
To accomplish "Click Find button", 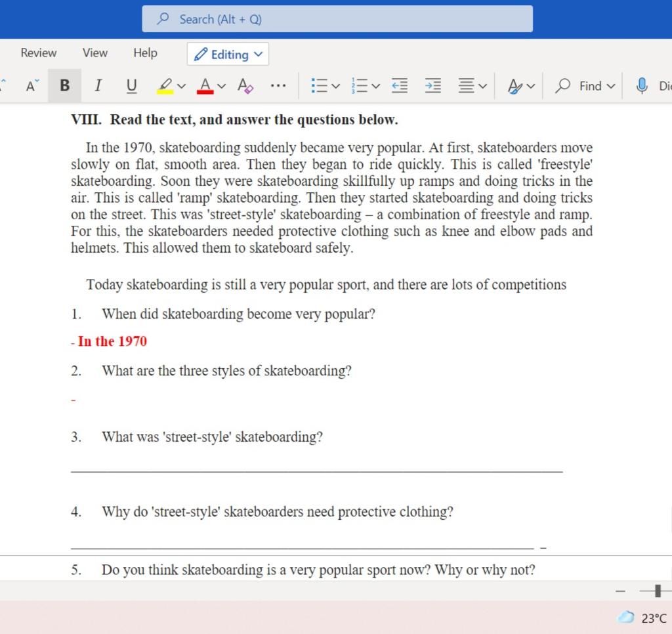I will (579, 86).
